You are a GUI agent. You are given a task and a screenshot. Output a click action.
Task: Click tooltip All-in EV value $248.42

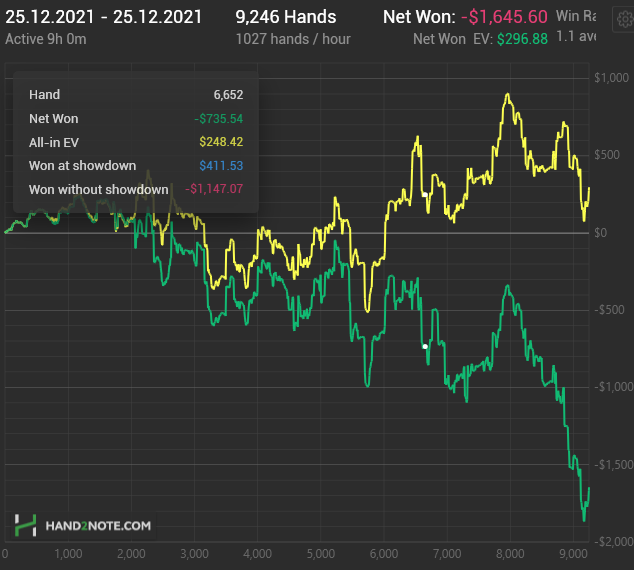coord(221,142)
